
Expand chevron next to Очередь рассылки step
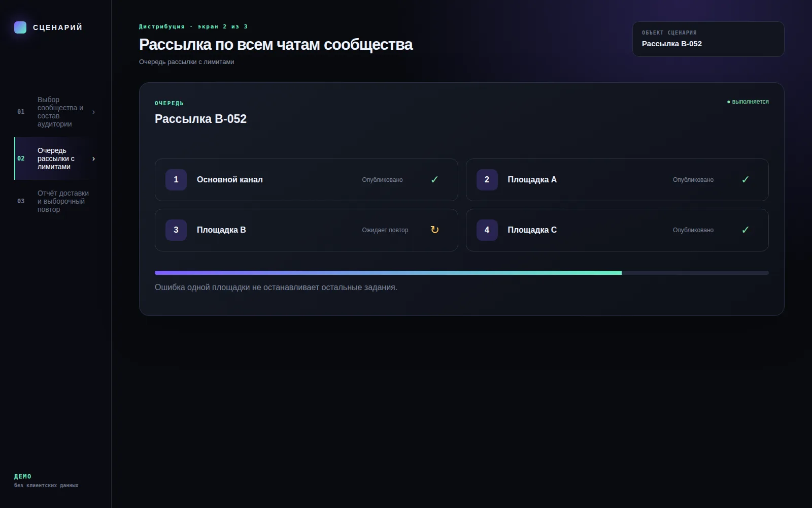[93, 158]
